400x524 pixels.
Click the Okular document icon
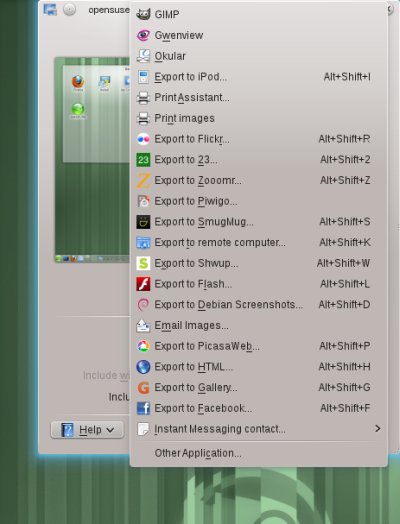click(x=143, y=56)
